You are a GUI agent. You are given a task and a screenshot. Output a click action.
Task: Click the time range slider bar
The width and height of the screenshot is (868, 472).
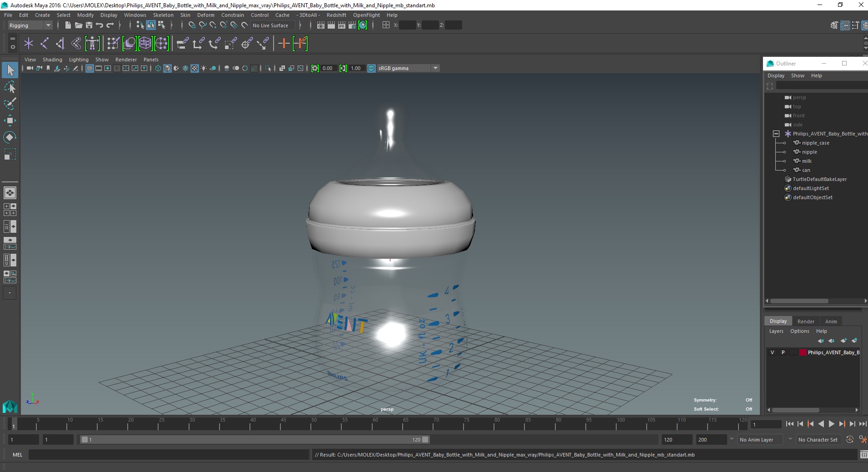tap(254, 440)
